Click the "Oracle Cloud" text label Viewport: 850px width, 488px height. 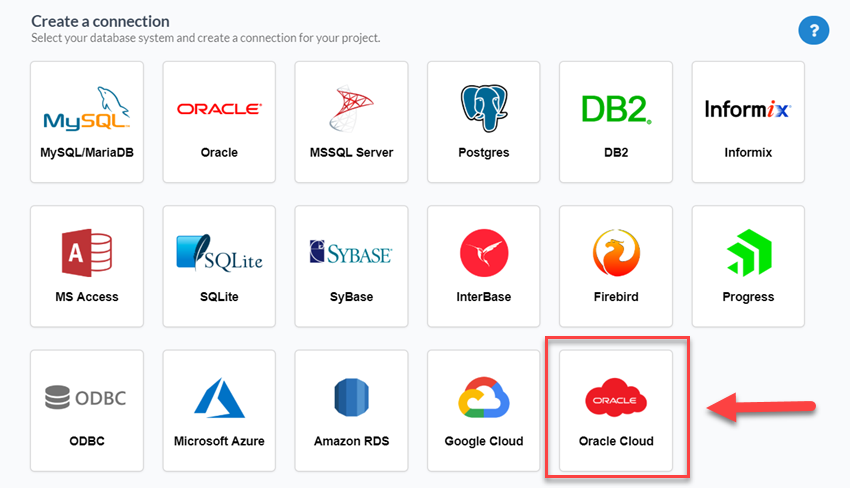(616, 441)
